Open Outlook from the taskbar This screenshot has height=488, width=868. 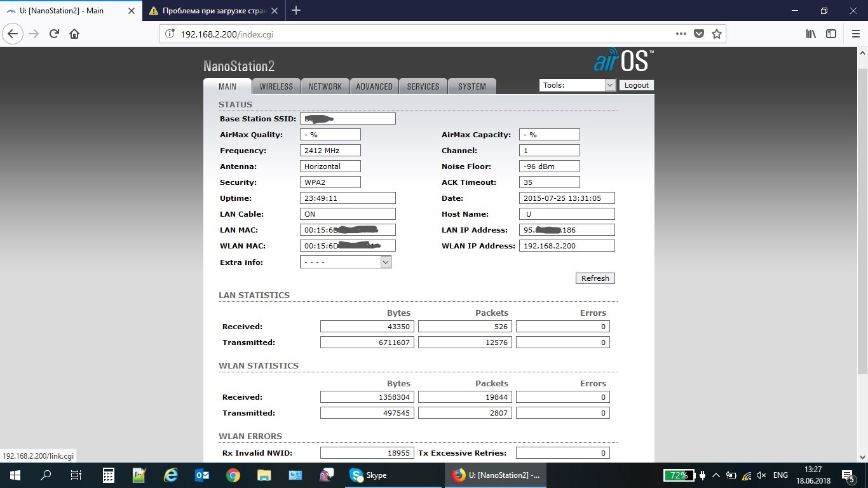[202, 475]
